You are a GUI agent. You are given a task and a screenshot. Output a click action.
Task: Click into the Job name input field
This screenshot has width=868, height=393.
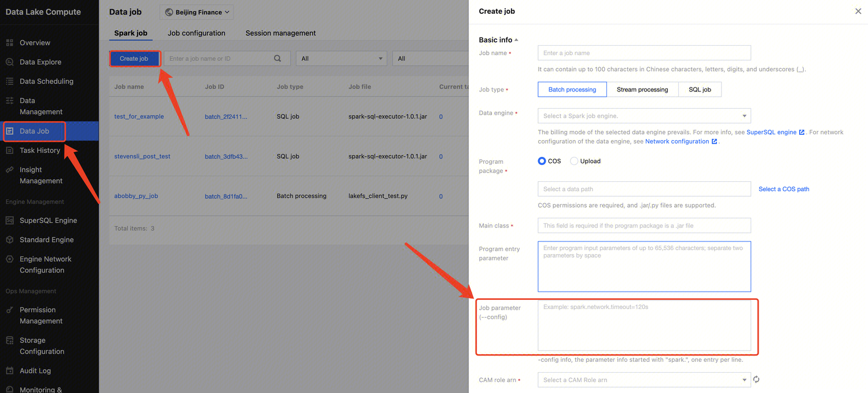point(644,53)
